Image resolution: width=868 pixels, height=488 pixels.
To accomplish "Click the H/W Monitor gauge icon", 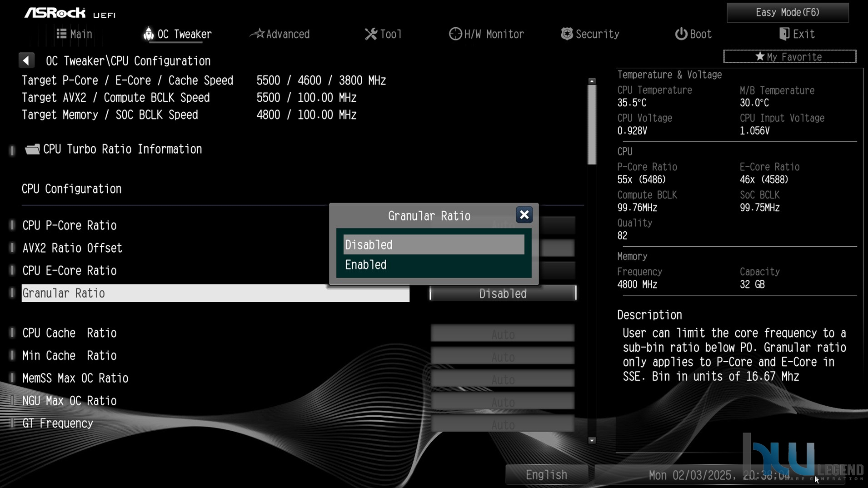I will [x=455, y=34].
